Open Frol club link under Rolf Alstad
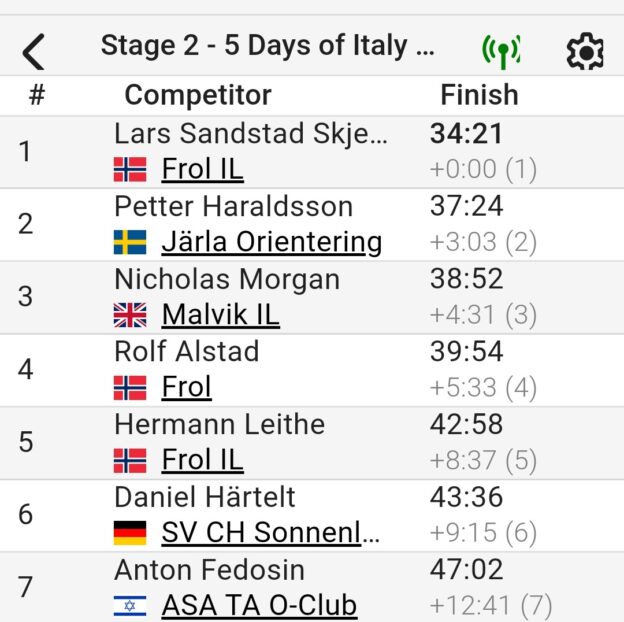 (x=186, y=387)
